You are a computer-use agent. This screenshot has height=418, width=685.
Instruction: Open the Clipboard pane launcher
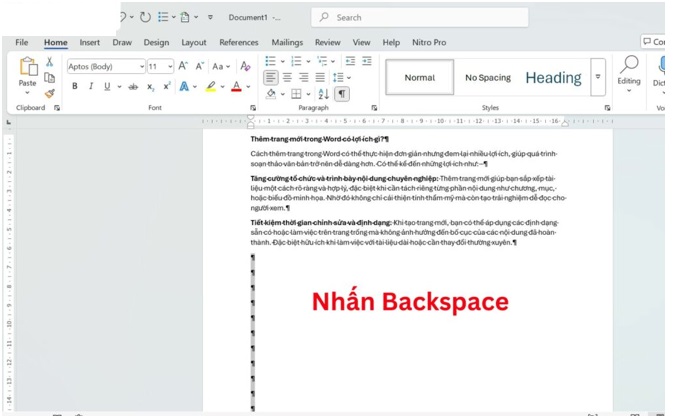[57, 108]
